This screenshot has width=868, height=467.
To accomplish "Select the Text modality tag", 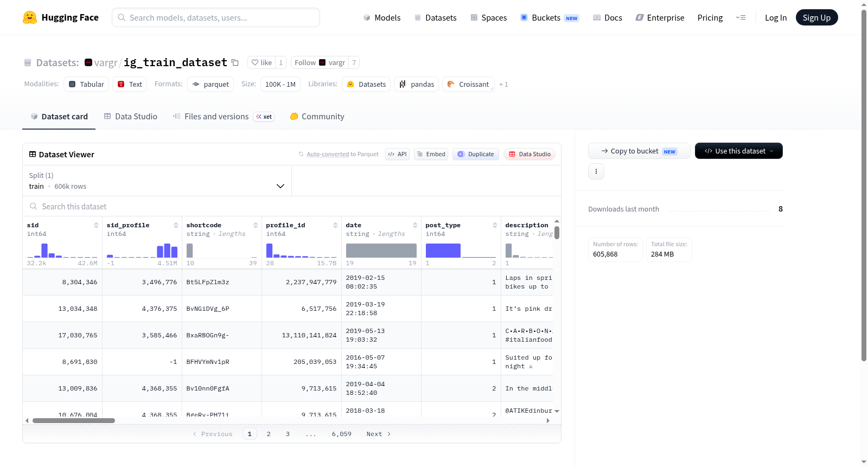I will 130,84.
